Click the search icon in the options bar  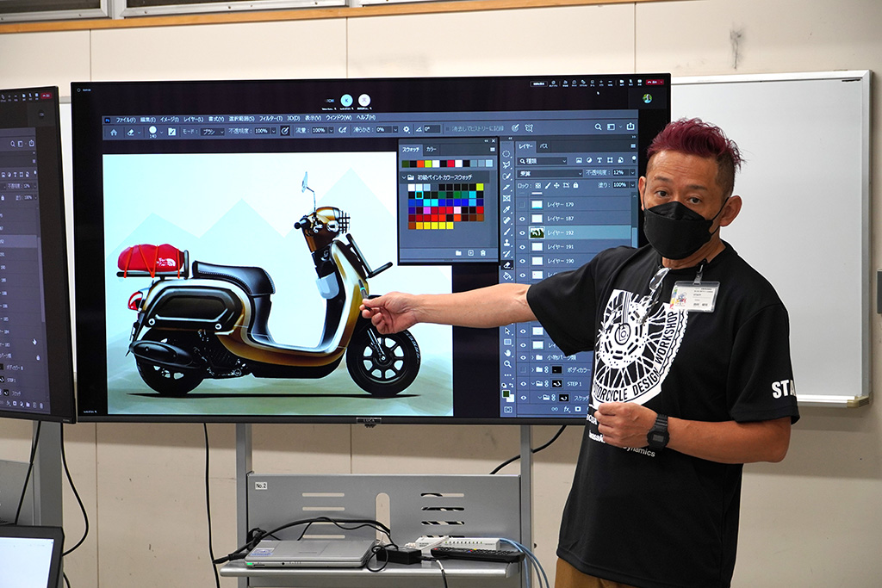click(598, 127)
